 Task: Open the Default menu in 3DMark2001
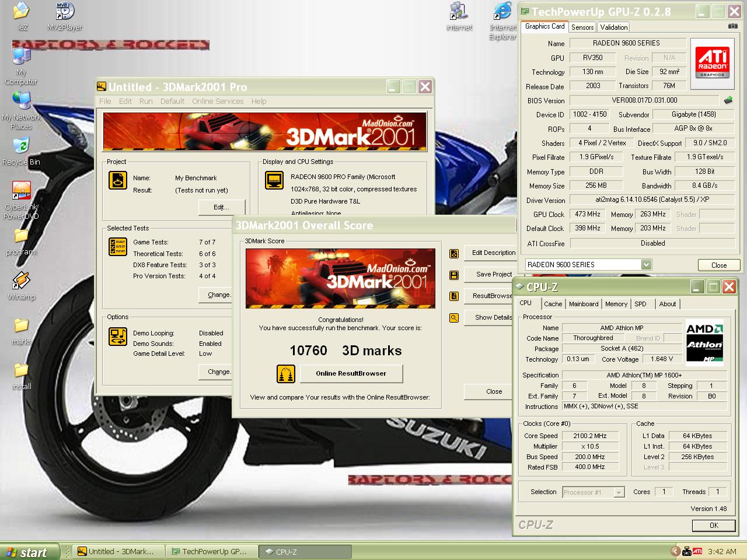pyautogui.click(x=172, y=101)
